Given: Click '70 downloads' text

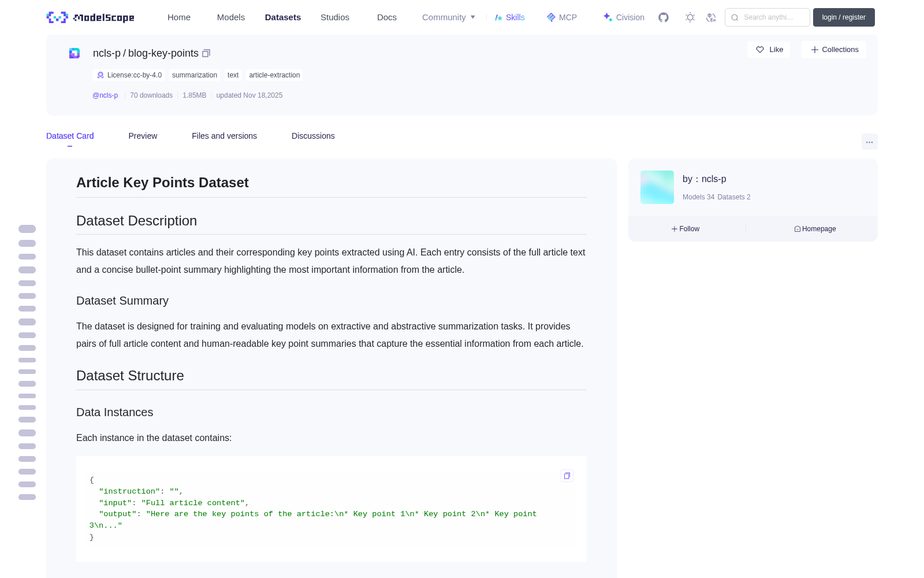Looking at the screenshot, I should pos(151,95).
